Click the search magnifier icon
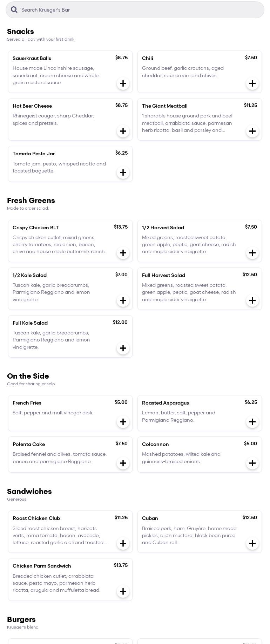Screen dimensions: 270x644 click(x=14, y=10)
